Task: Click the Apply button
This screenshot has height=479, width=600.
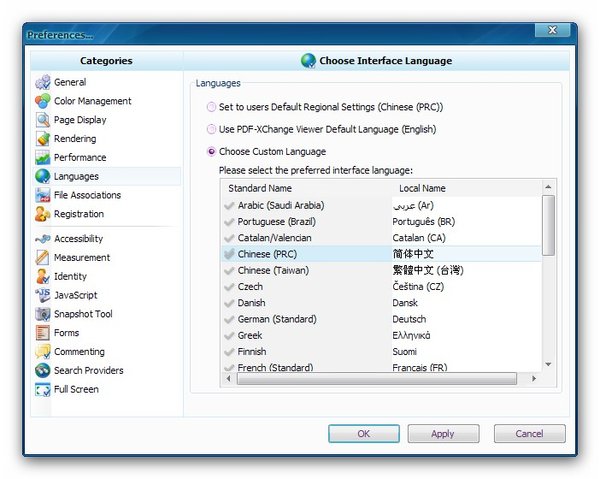Action: (443, 433)
